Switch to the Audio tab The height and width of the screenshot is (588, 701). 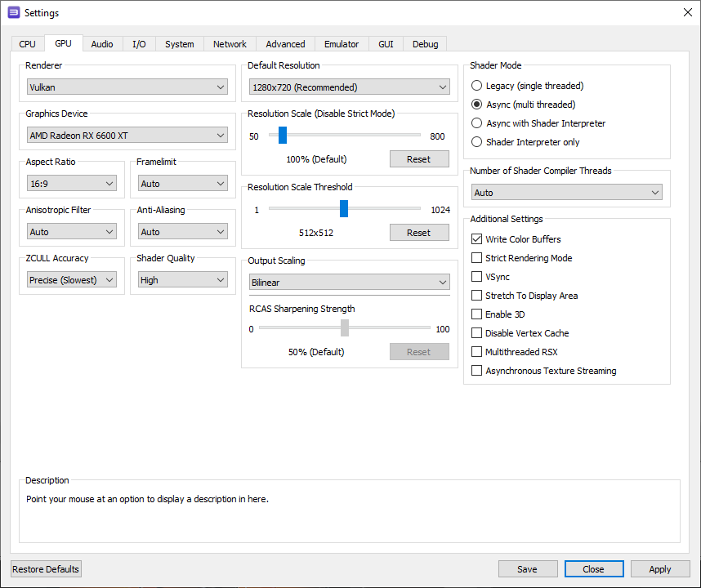[x=102, y=44]
